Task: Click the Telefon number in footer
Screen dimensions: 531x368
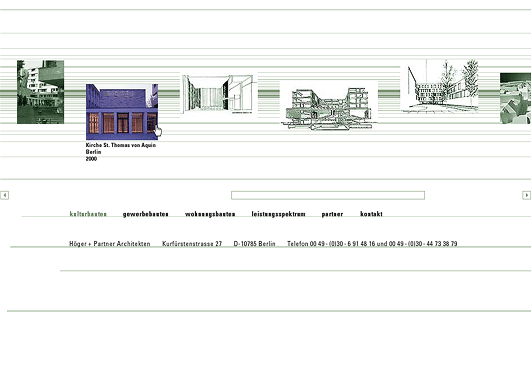Action: pos(372,243)
